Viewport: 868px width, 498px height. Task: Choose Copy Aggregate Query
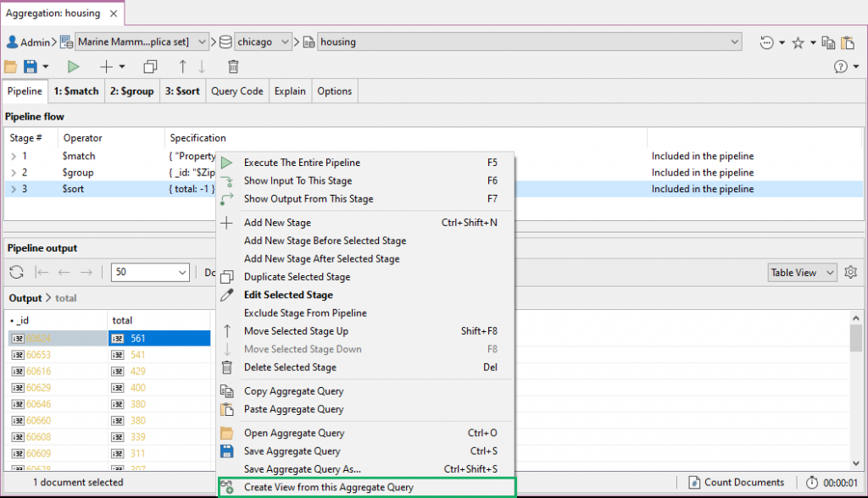coord(366,392)
